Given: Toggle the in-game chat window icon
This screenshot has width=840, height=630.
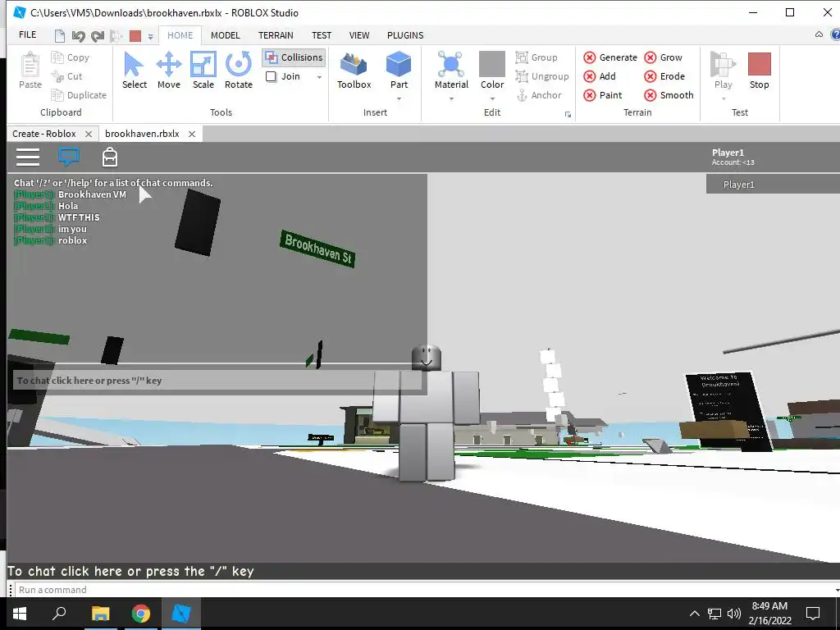Looking at the screenshot, I should coord(69,157).
